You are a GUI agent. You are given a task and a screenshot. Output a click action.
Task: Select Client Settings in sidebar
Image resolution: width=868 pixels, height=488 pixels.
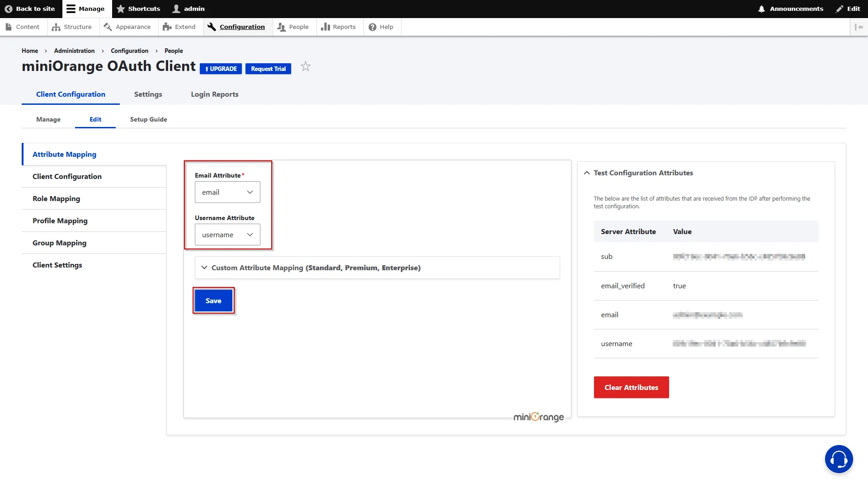click(x=94, y=265)
